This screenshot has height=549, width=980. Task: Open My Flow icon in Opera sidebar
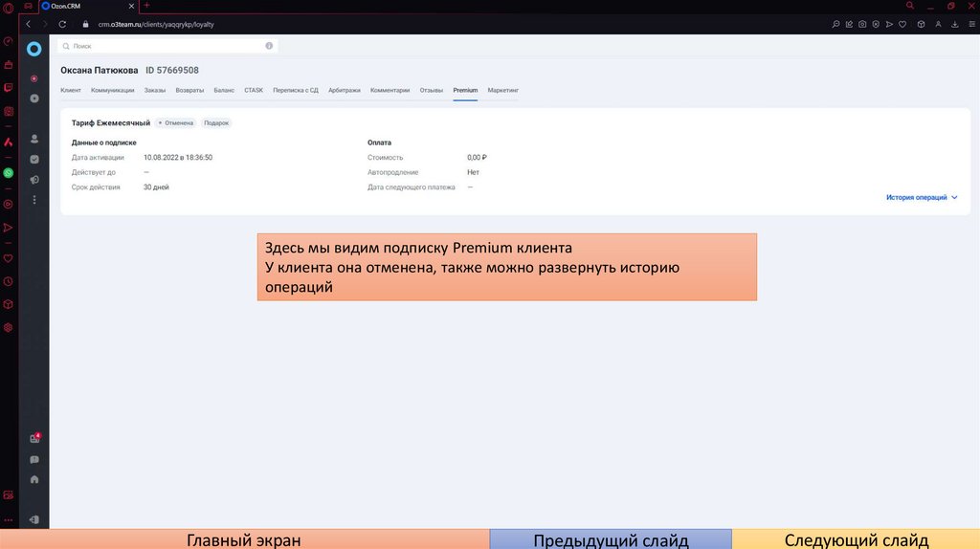(8, 228)
